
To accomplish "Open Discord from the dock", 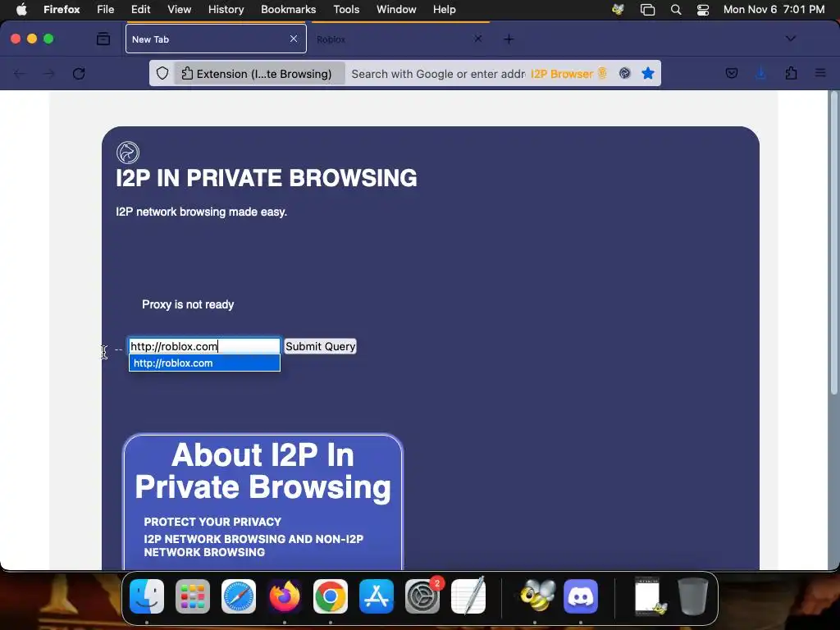I will 581,596.
